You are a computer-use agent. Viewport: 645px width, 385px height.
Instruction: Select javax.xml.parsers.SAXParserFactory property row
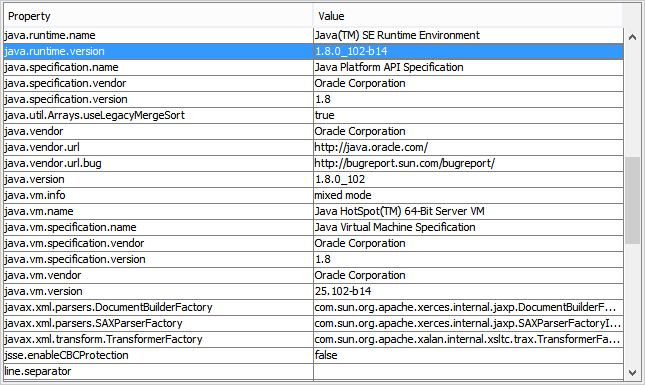[313, 324]
